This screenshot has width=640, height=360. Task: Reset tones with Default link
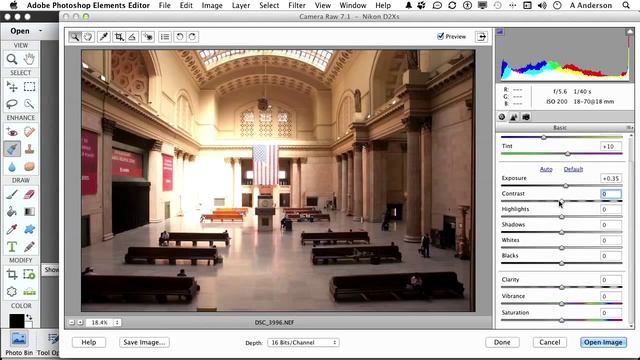click(x=573, y=169)
